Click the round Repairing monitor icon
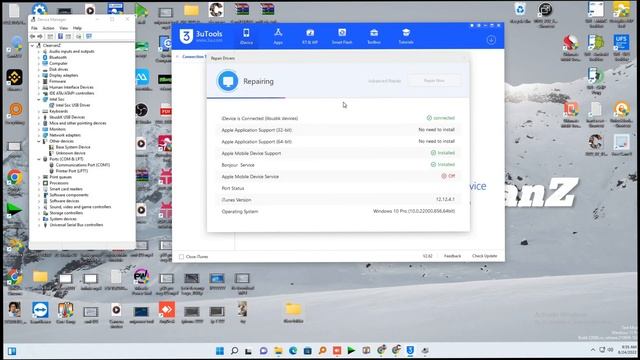Viewport: 640px width, 360px height. 228,81
